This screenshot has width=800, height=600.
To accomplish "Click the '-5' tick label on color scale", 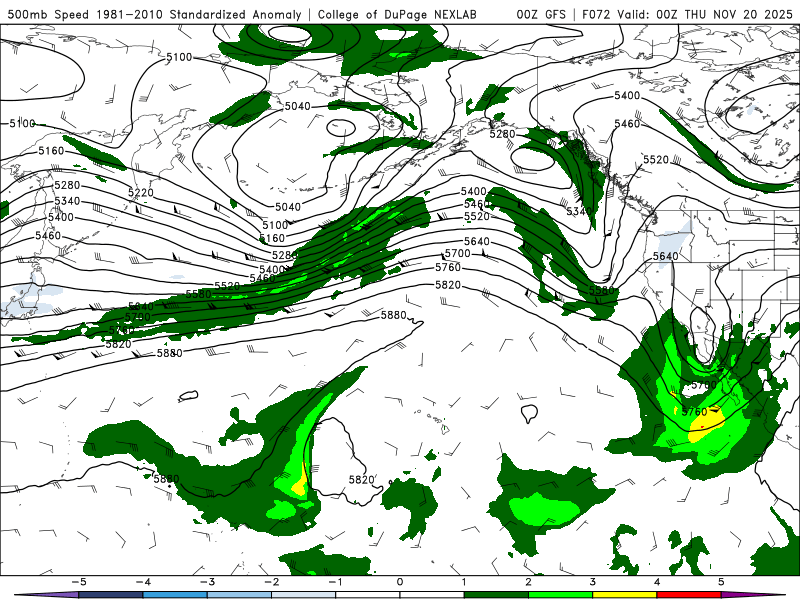I will point(79,582).
